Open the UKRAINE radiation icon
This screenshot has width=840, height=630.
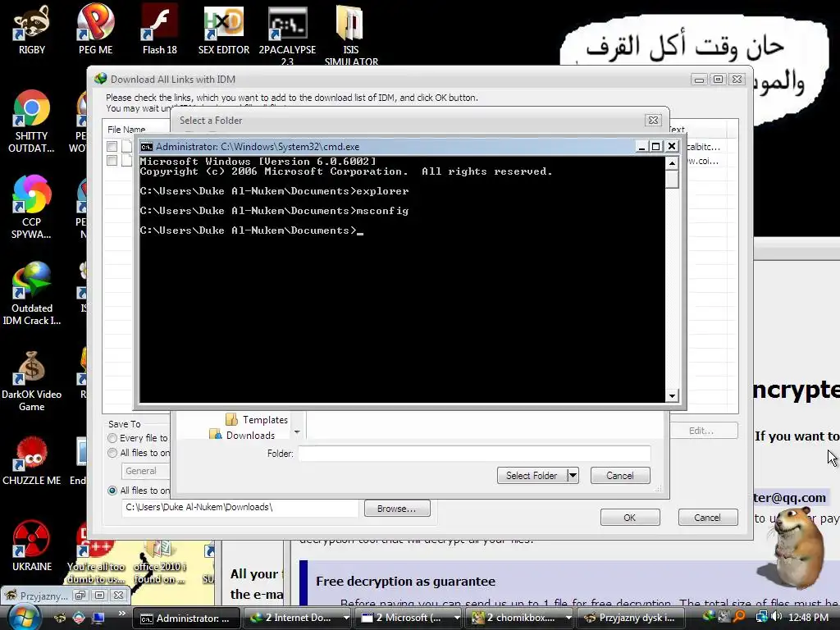click(x=32, y=546)
